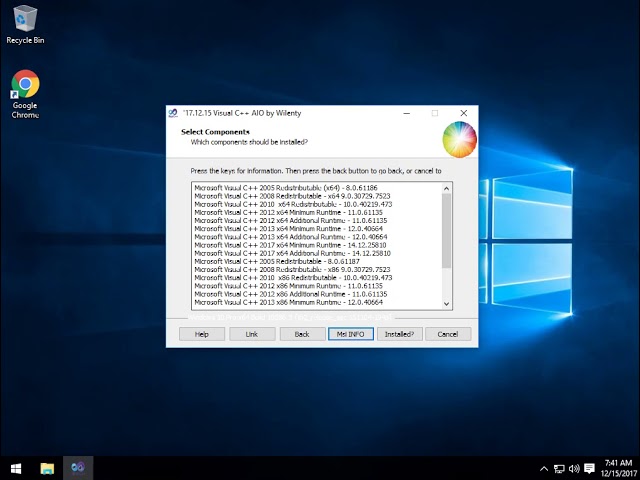
Task: Select Visual C++ 2005 Redistributable (x64) 8.0.61186
Action: (x=286, y=188)
